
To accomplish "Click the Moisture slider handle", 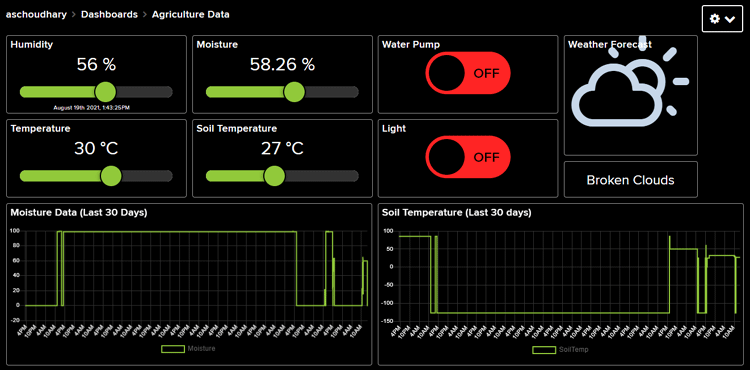I will [294, 92].
